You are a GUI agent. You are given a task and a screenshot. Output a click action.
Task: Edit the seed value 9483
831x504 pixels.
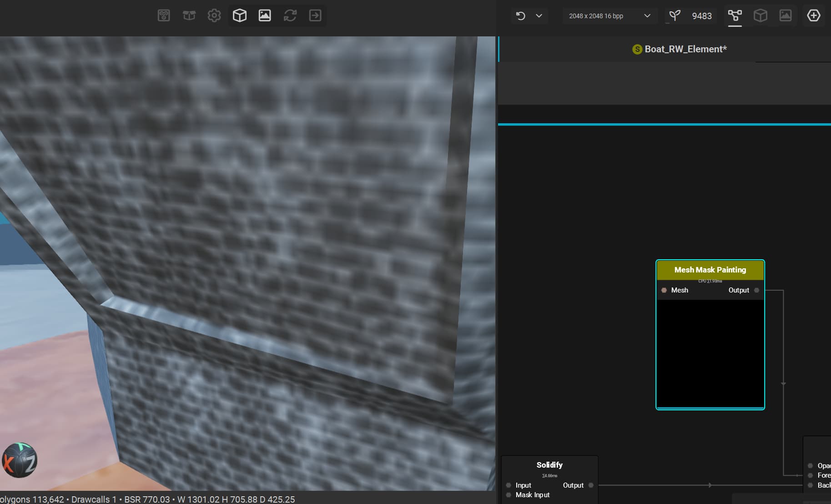tap(701, 16)
